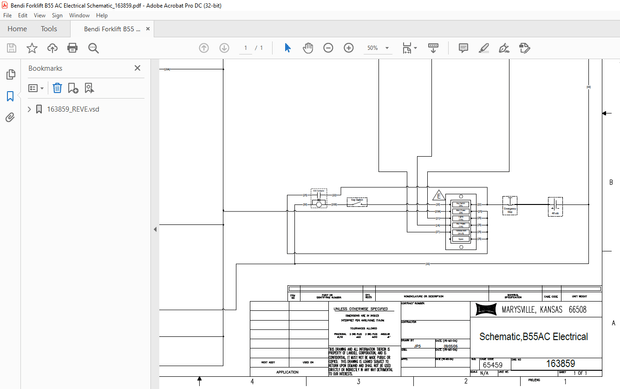Open the Window menu
Image resolution: width=620 pixels, height=389 pixels.
[x=79, y=15]
